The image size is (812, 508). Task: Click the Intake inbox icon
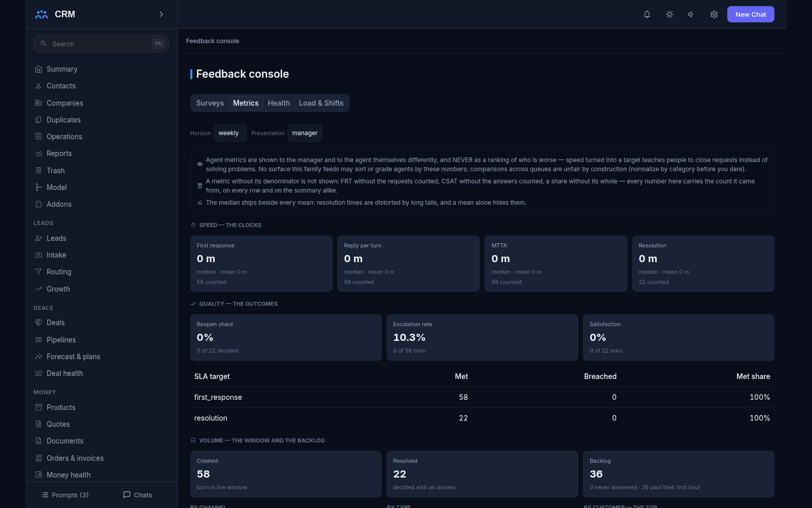[x=39, y=255]
